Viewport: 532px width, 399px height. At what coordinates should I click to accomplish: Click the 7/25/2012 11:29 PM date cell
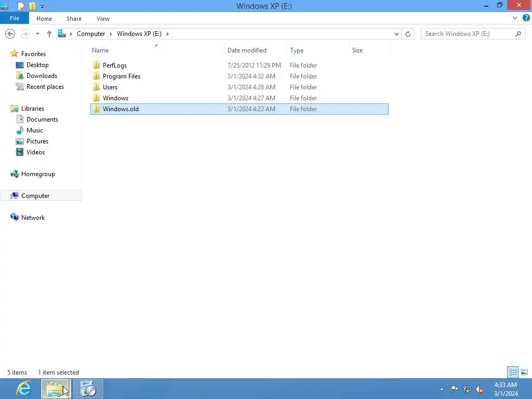click(254, 65)
